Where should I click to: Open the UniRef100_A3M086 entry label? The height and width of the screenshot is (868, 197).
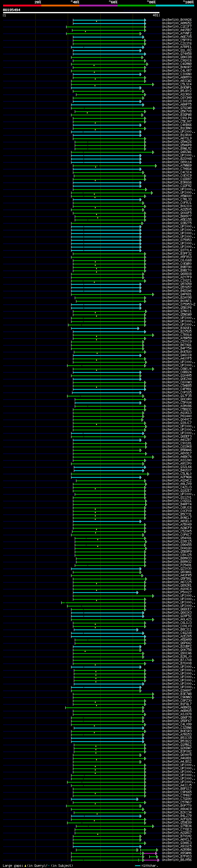(x=177, y=406)
